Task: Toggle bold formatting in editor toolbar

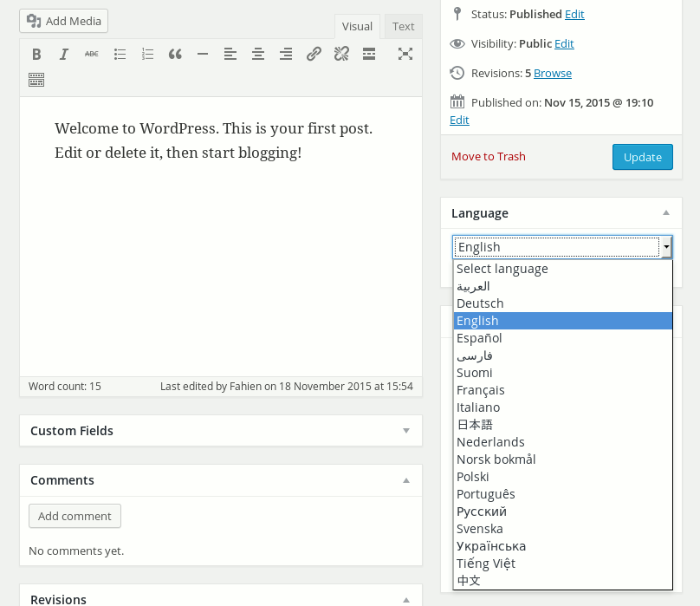Action: point(36,54)
